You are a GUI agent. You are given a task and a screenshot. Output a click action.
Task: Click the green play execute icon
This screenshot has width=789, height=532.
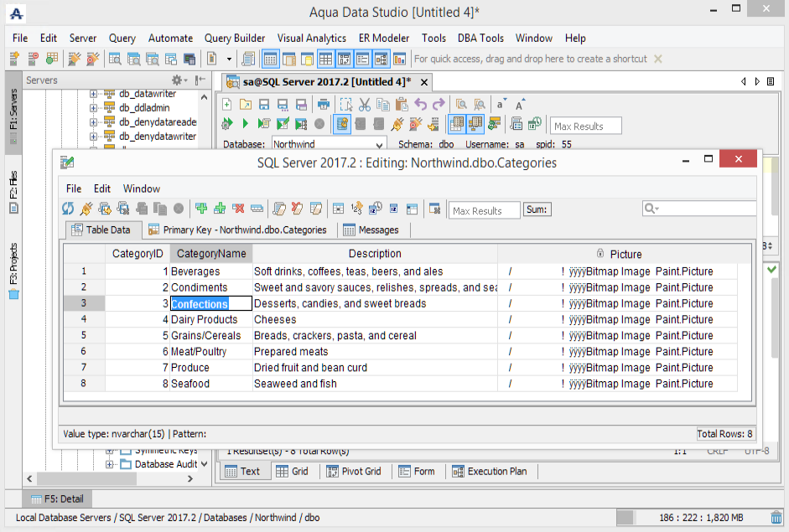pos(246,124)
